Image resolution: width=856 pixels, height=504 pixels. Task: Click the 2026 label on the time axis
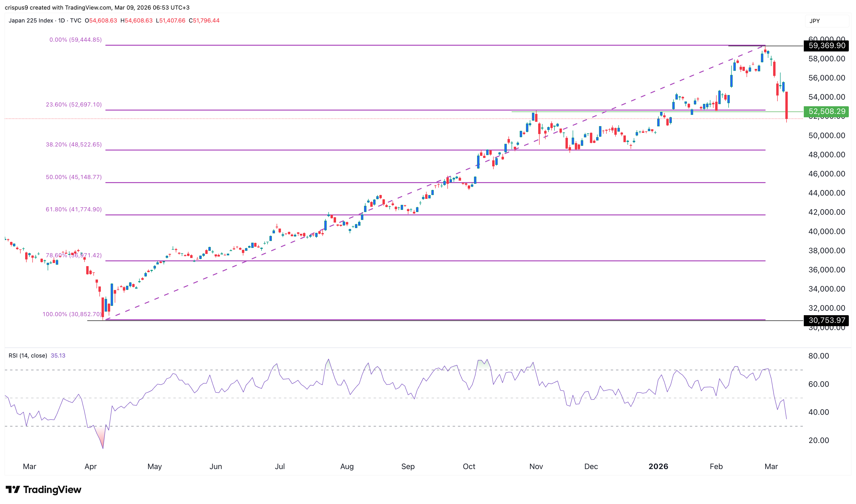click(659, 466)
